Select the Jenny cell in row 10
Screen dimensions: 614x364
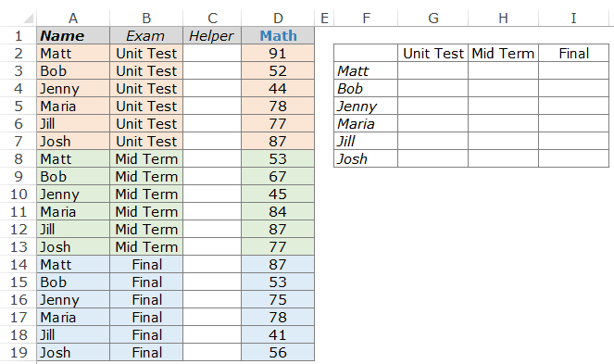(73, 194)
